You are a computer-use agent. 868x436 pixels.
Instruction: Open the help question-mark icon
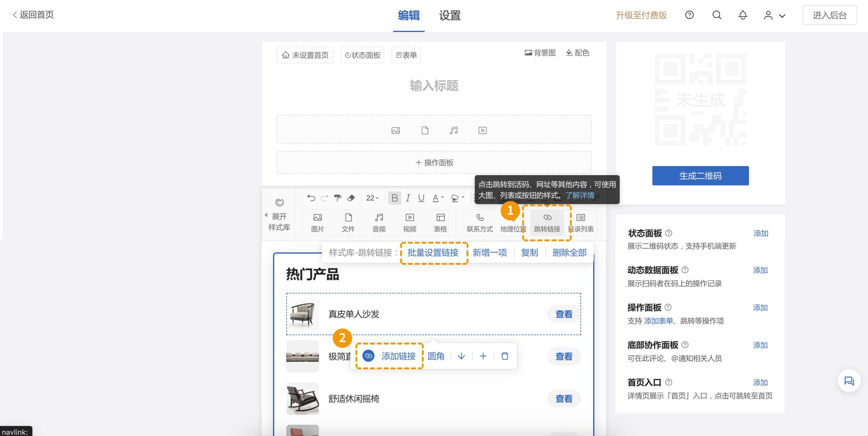pyautogui.click(x=690, y=15)
